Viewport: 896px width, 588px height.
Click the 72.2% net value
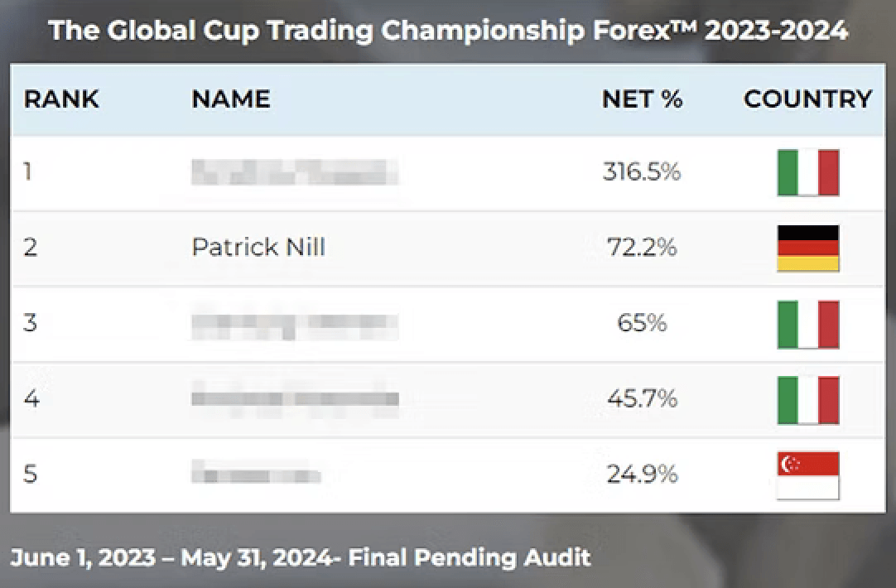[642, 248]
